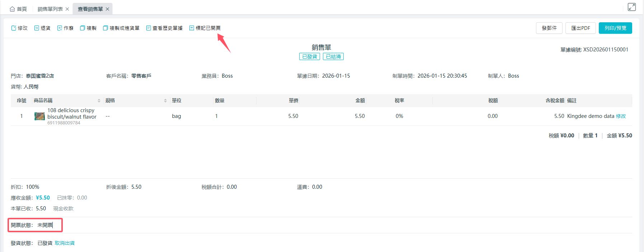Click the 匯出PDF button

[580, 28]
